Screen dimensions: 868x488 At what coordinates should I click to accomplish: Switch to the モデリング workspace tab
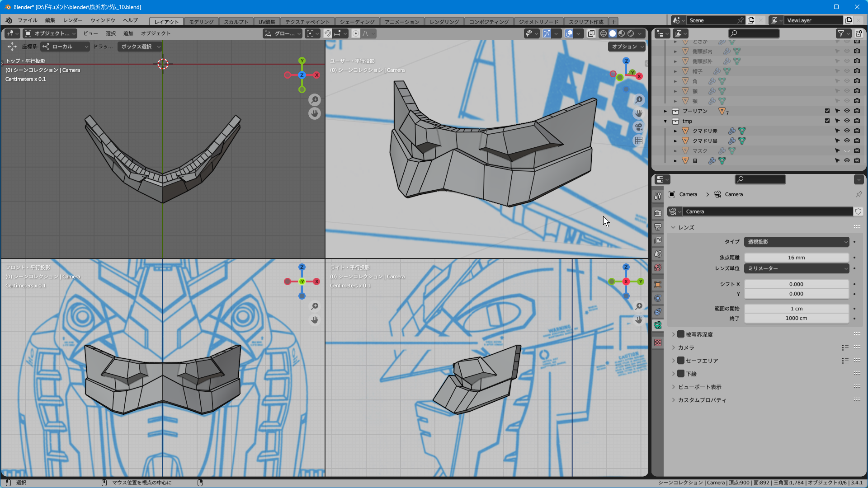[201, 22]
